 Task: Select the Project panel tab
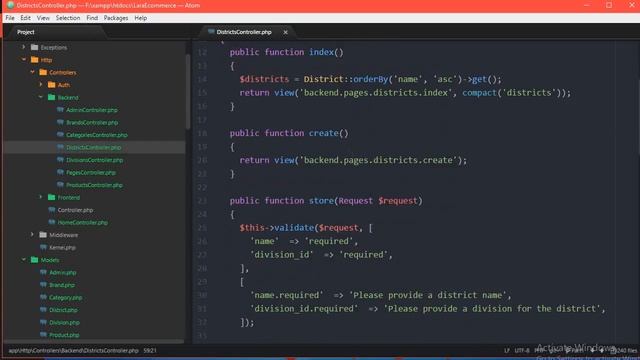click(26, 32)
